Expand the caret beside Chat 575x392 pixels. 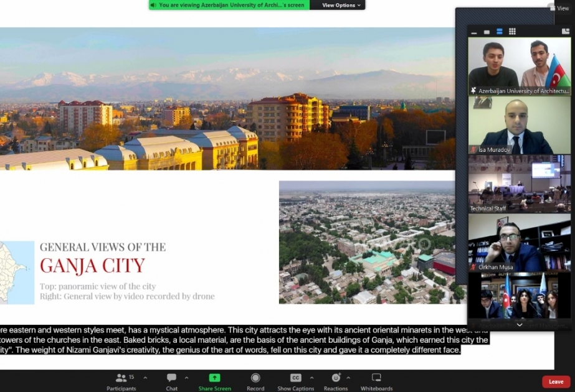(x=186, y=377)
